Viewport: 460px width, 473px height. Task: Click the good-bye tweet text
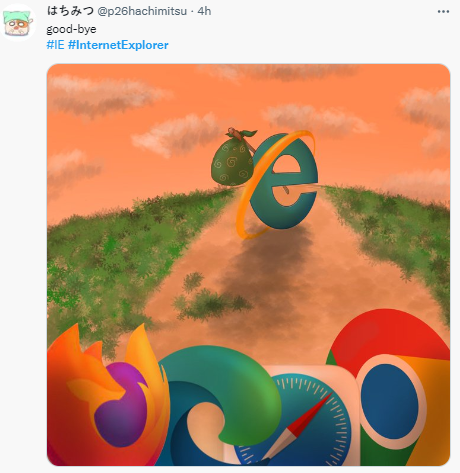click(x=71, y=29)
